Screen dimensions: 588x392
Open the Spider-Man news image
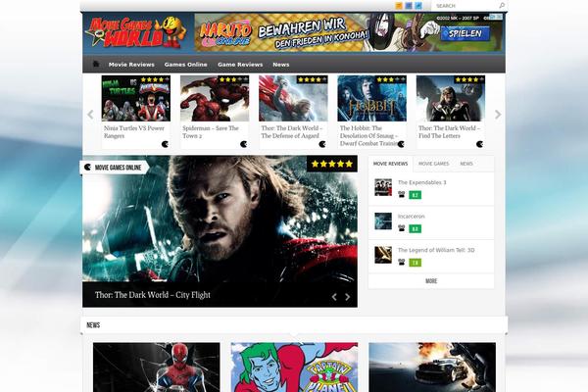157,367
